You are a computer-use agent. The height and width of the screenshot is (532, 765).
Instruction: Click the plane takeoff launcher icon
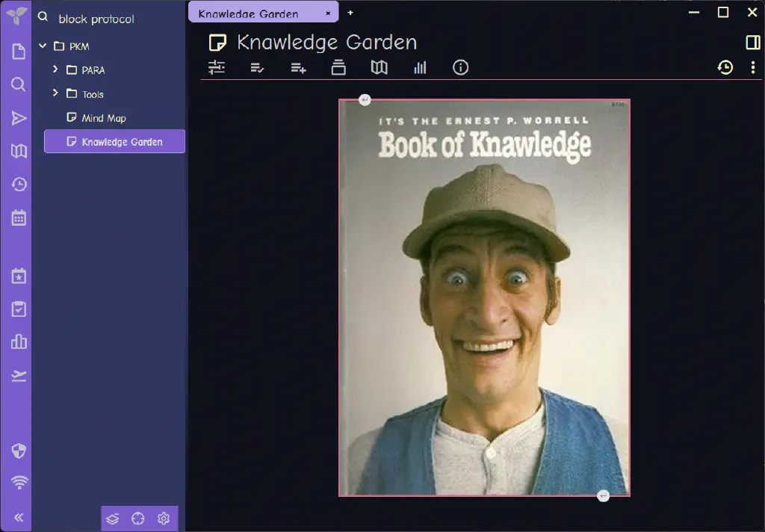pos(19,375)
